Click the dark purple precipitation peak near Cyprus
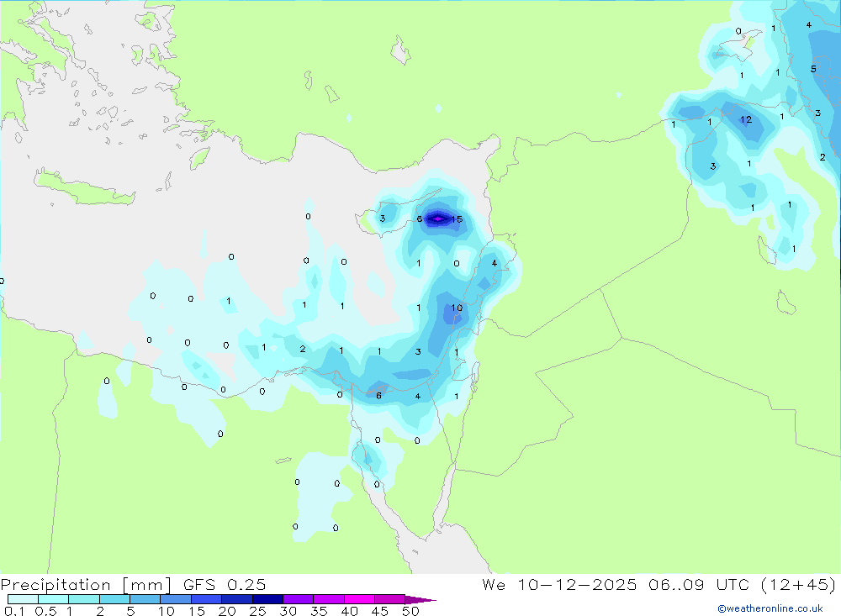 point(438,218)
